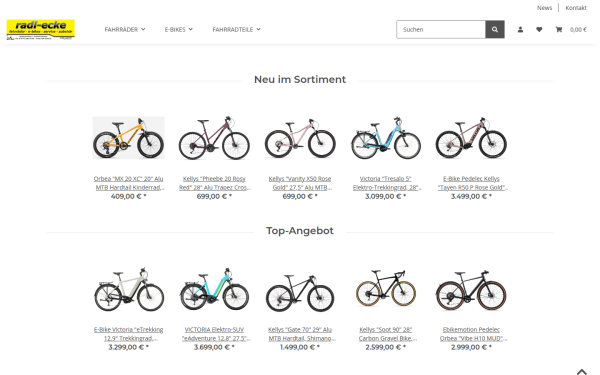Open the Kellys Gate 70 product link
Image resolution: width=600 pixels, height=375 pixels.
[x=300, y=334]
